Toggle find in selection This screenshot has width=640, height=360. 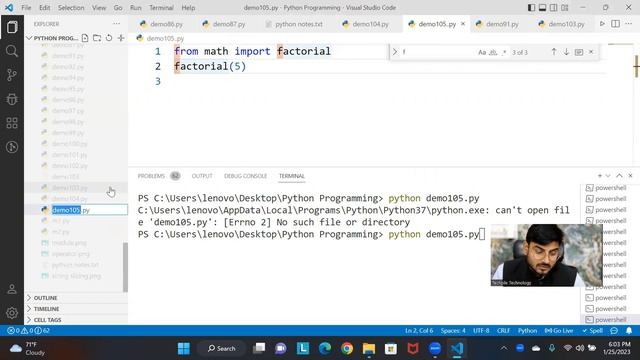click(579, 52)
